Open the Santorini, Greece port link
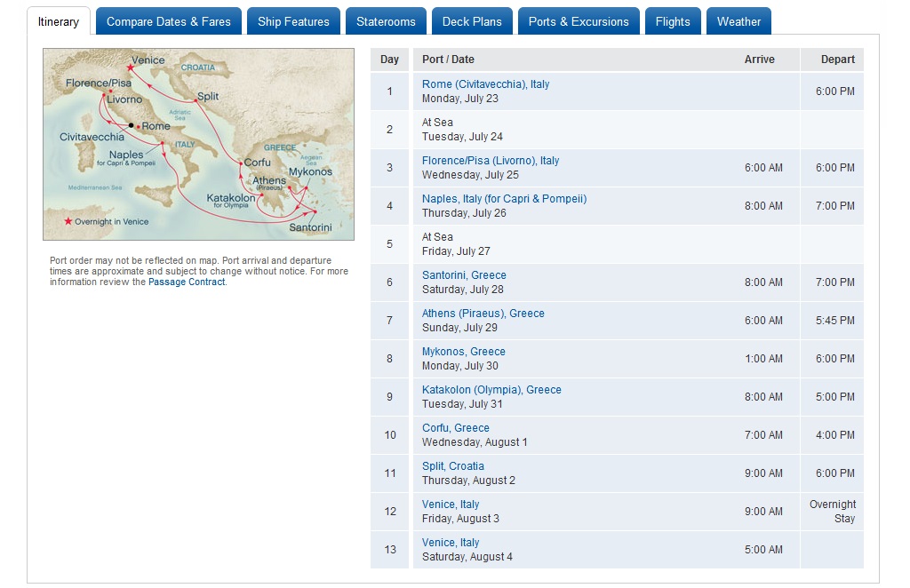The width and height of the screenshot is (910, 588). pos(464,275)
